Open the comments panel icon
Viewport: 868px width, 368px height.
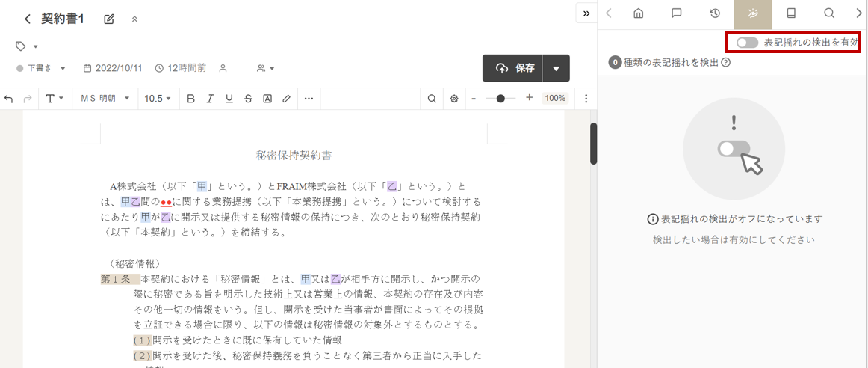click(x=676, y=13)
